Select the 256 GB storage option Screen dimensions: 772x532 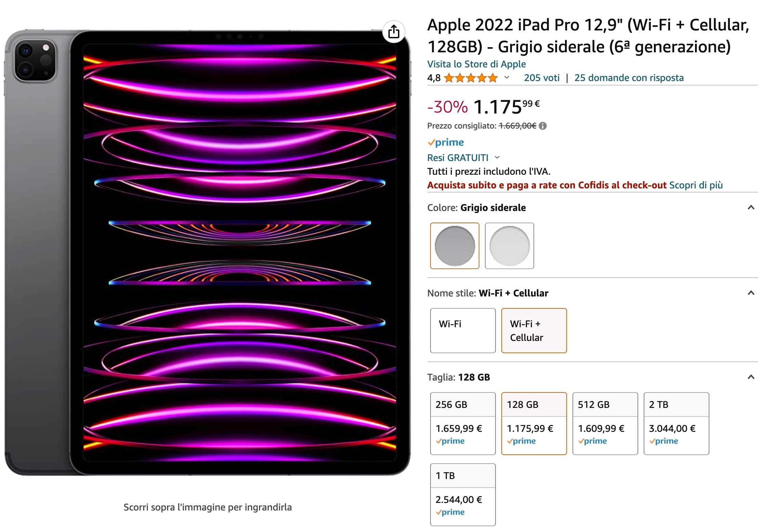463,423
